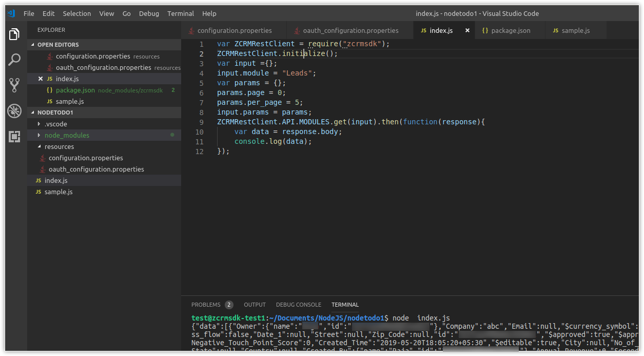Open the Debug view icon
This screenshot has height=356, width=644.
(14, 111)
